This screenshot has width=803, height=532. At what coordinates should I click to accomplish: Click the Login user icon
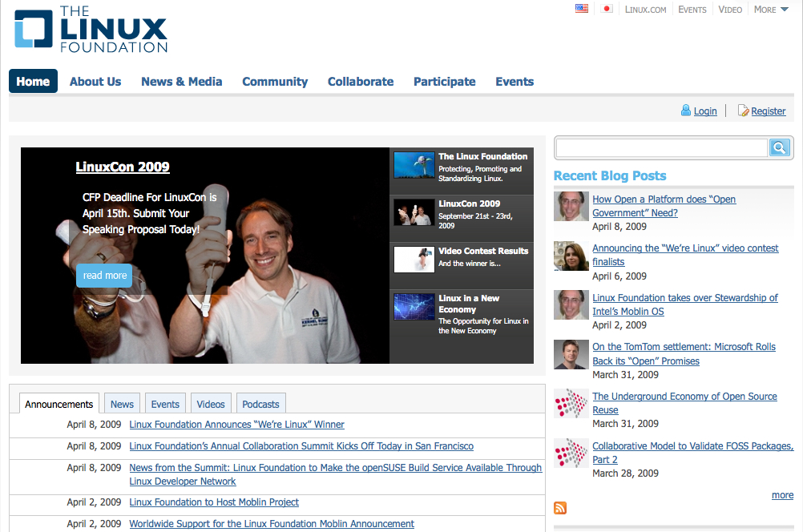(x=686, y=110)
